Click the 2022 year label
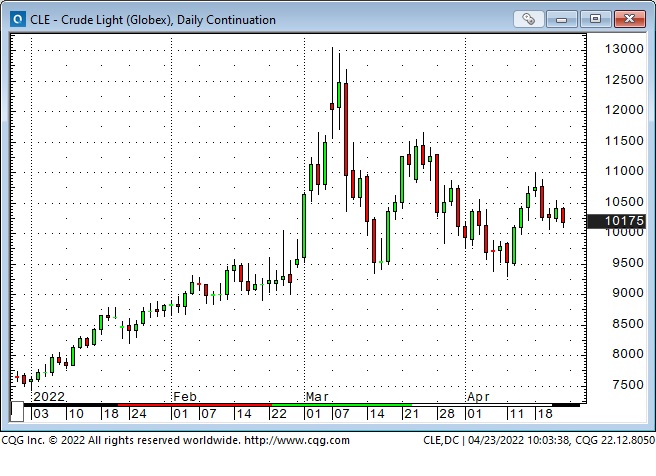 49,396
